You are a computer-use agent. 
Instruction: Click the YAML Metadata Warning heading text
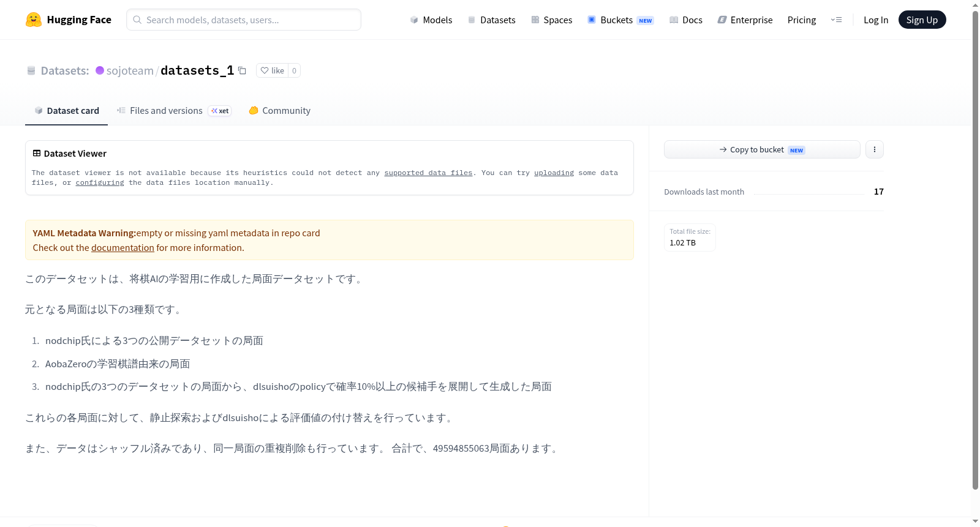pos(84,233)
